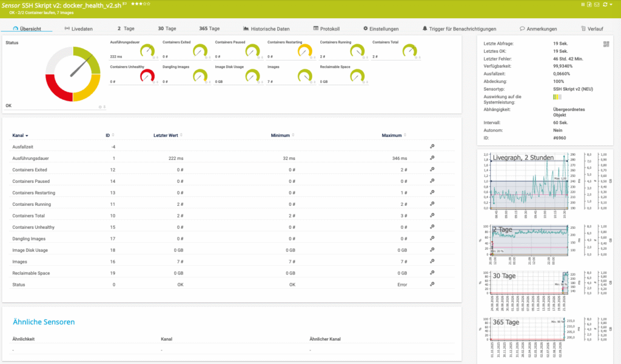621x364 pixels.
Task: Open the Protokoll tab
Action: [326, 29]
